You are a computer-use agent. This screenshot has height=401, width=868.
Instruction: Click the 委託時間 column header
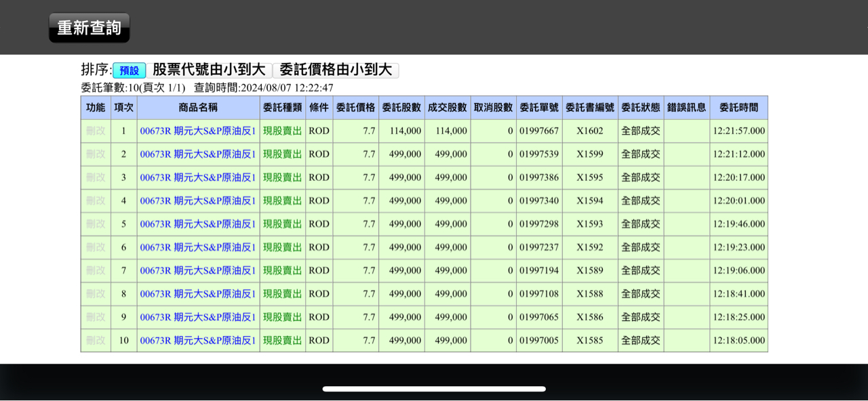click(738, 108)
